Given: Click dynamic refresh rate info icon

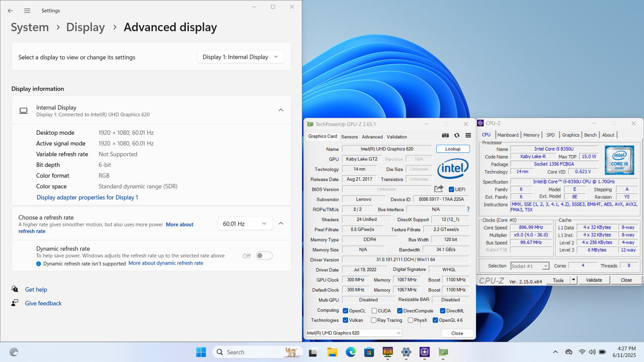Looking at the screenshot, I should [x=39, y=264].
